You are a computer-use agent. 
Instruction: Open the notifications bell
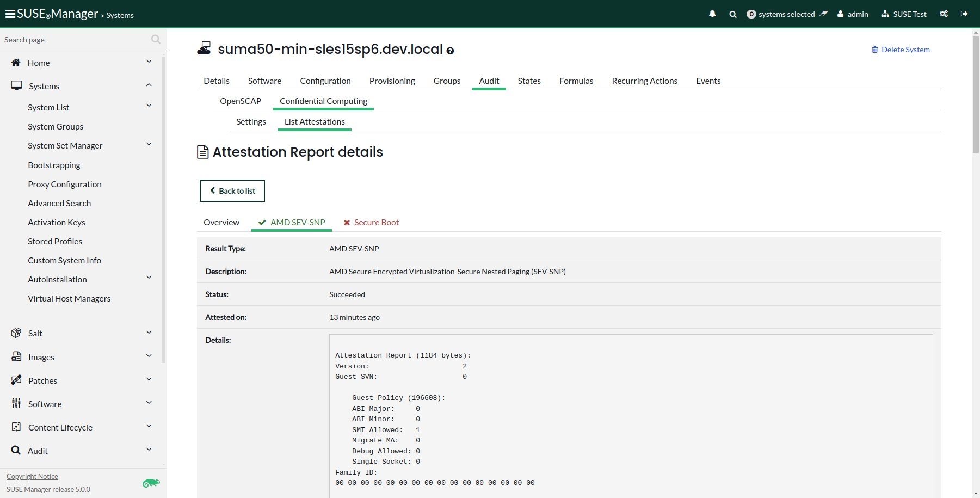pos(712,14)
